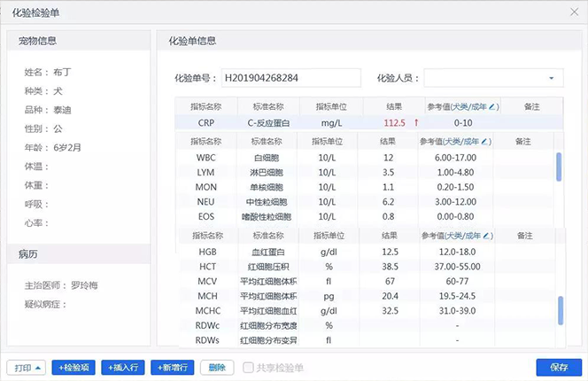The width and height of the screenshot is (588, 381).
Task: Click the HCT result cell 38.5
Action: coord(390,267)
